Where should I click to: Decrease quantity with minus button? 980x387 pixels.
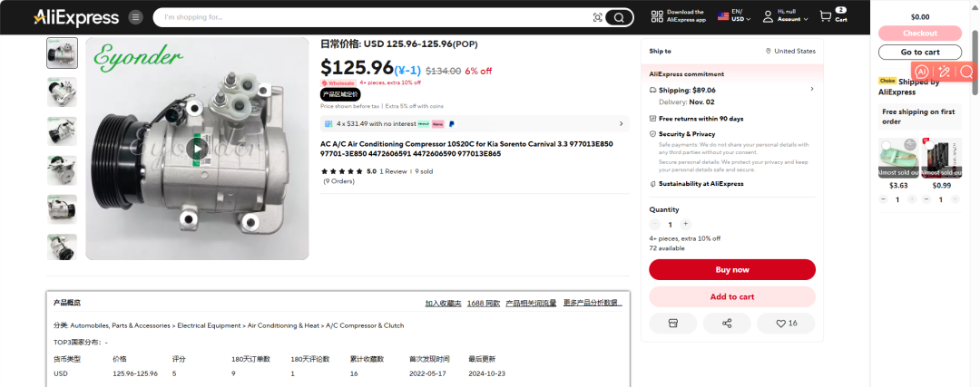pos(655,224)
